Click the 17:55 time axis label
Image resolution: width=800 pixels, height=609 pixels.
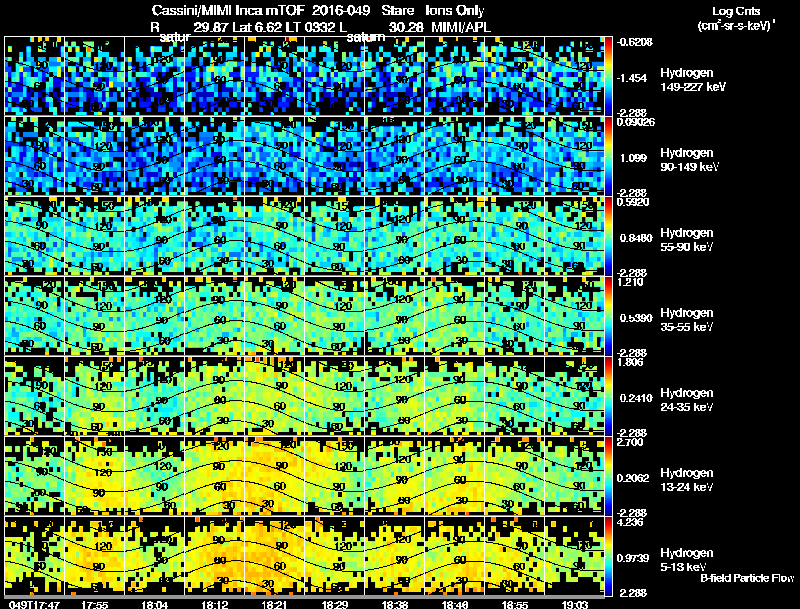click(94, 604)
